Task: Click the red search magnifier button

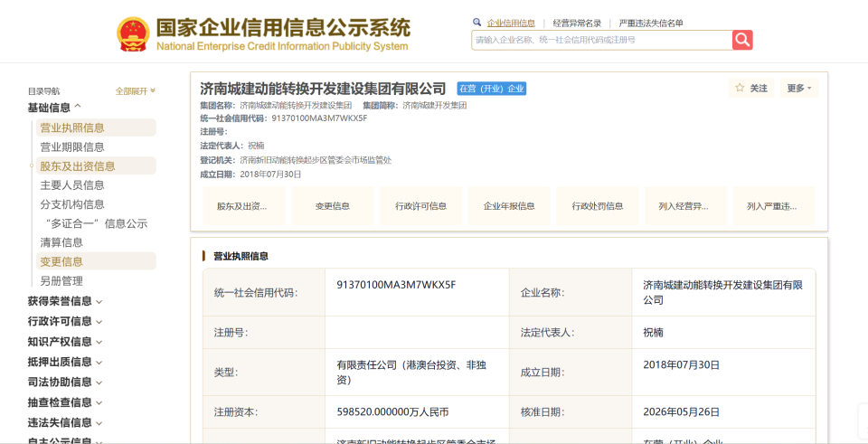Action: (742, 40)
